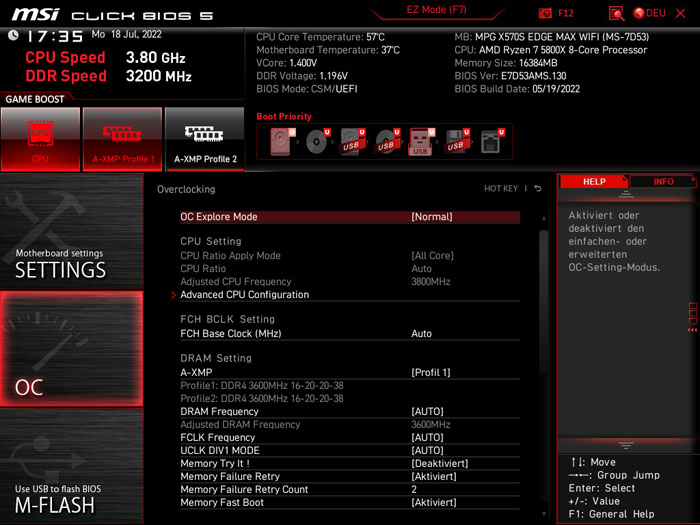Edit Memory Failure Retry Count value
Screen dimensions: 700x525
(x=350, y=489)
